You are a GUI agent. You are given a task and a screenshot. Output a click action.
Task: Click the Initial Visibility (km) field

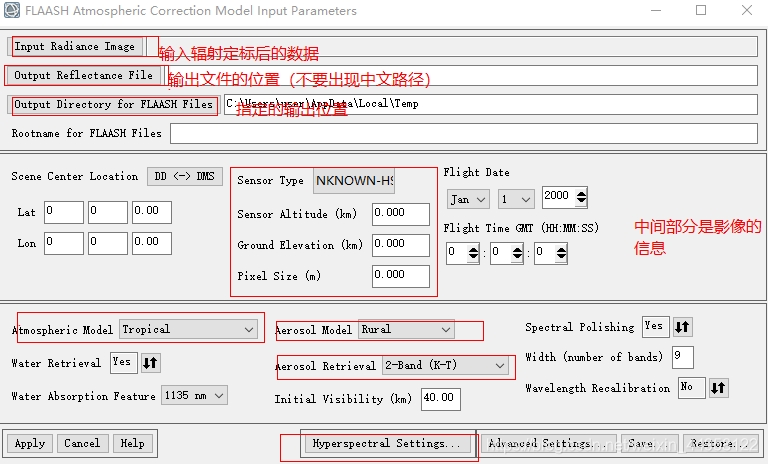440,399
